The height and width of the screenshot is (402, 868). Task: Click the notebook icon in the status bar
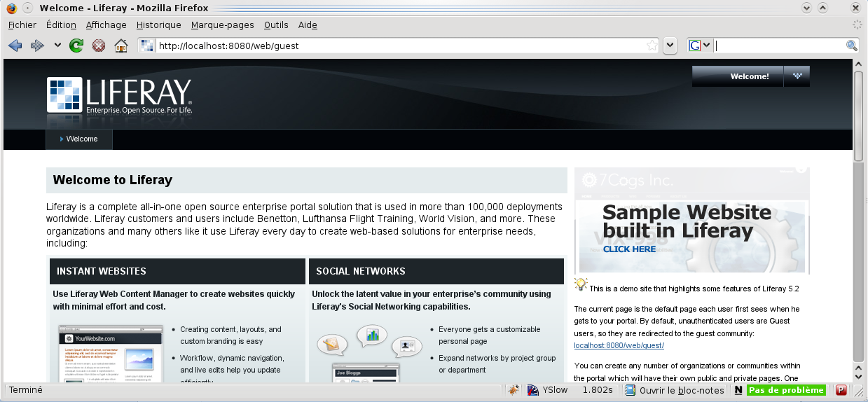click(630, 390)
